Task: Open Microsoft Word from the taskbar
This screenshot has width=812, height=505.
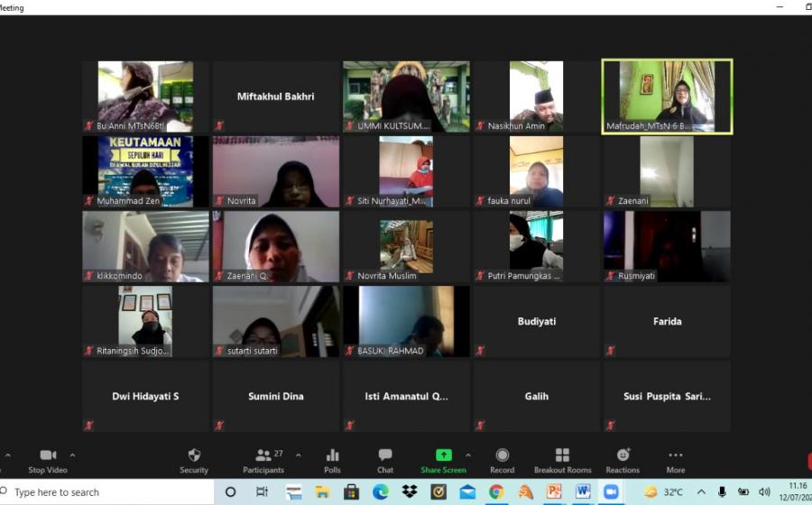Action: pos(582,492)
